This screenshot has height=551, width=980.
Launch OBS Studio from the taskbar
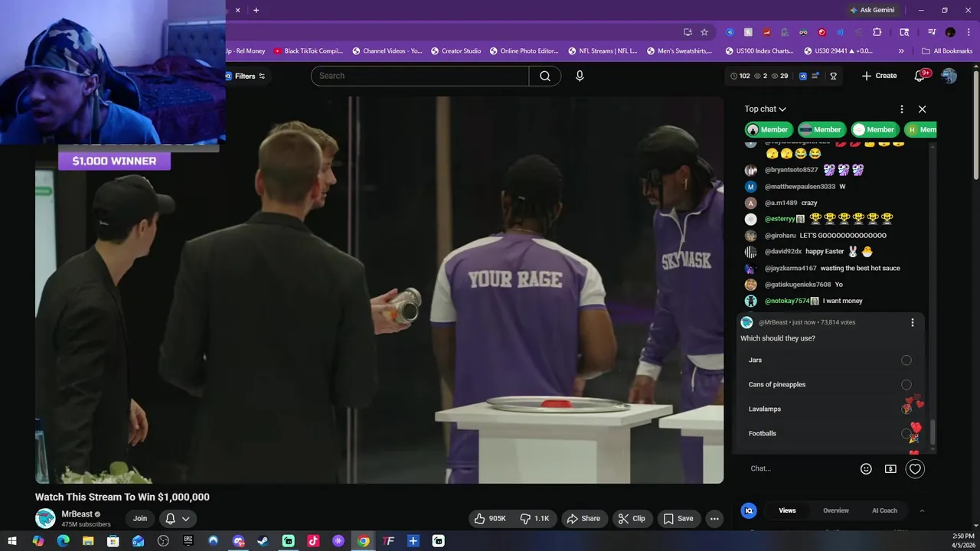163,541
